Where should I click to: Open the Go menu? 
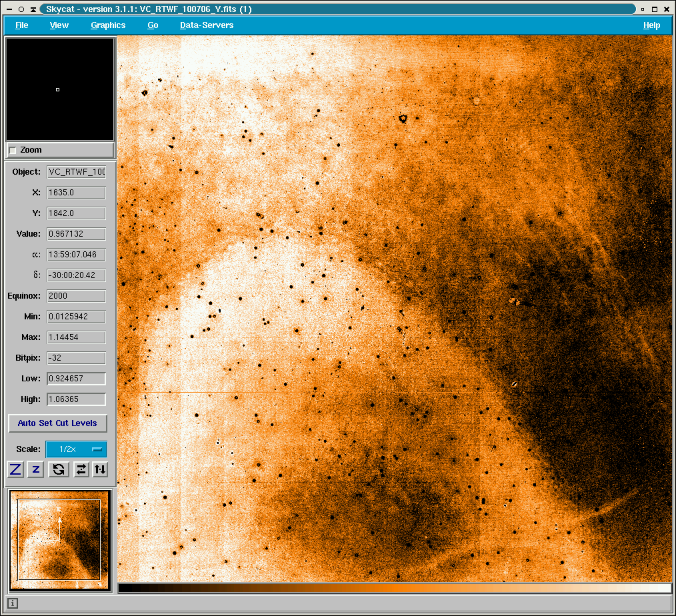pos(153,25)
